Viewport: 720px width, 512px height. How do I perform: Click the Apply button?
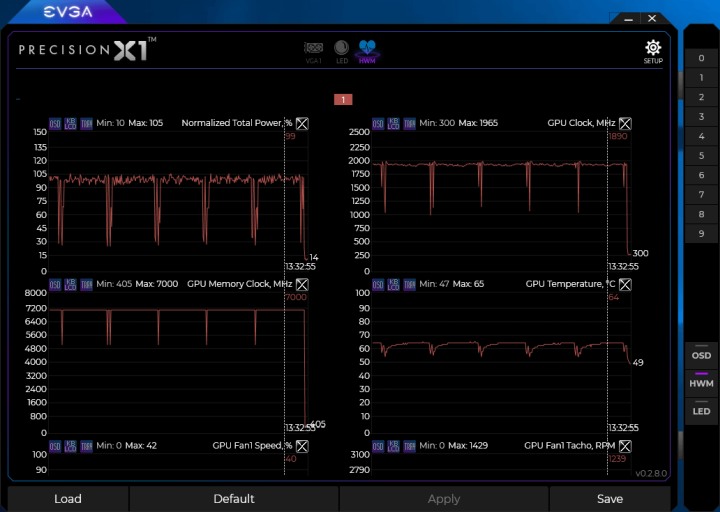point(444,499)
